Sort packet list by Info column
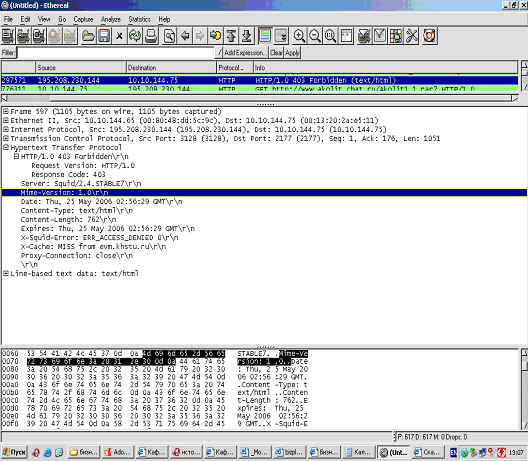Screen dimensions: 528x461 tap(385, 68)
